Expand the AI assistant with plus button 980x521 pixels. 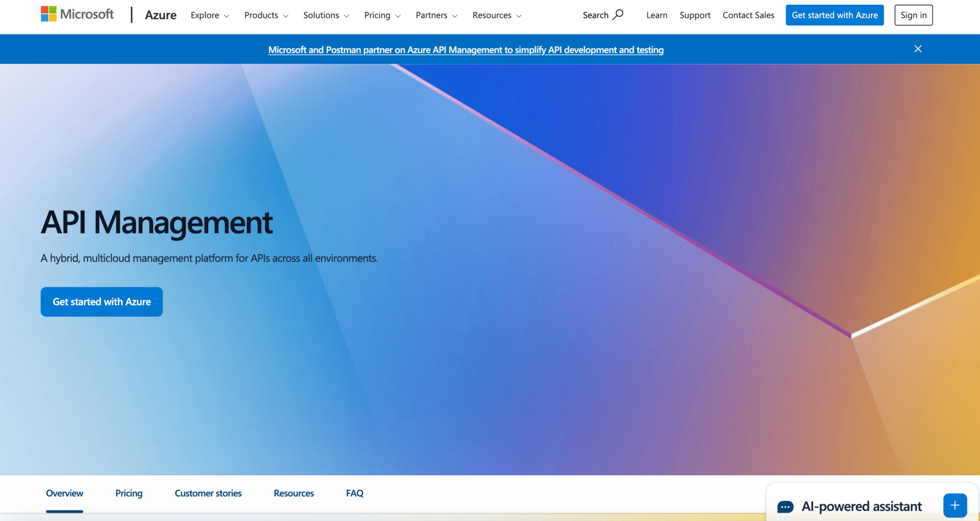point(955,505)
